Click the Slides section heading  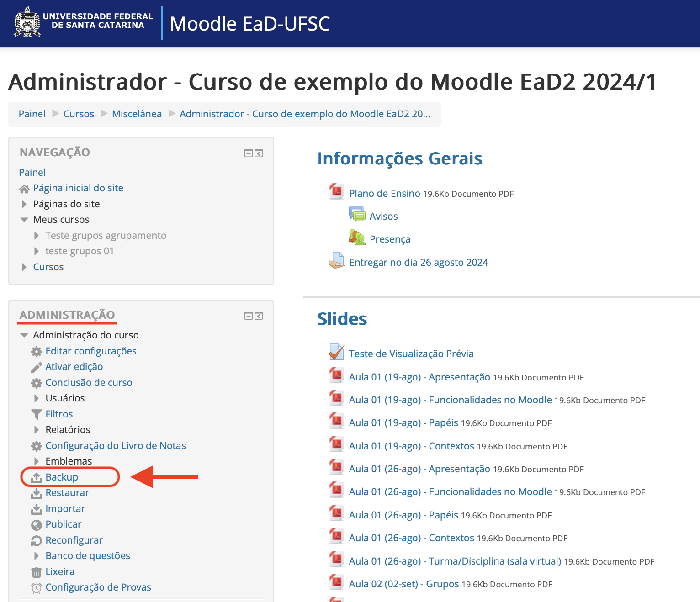342,319
